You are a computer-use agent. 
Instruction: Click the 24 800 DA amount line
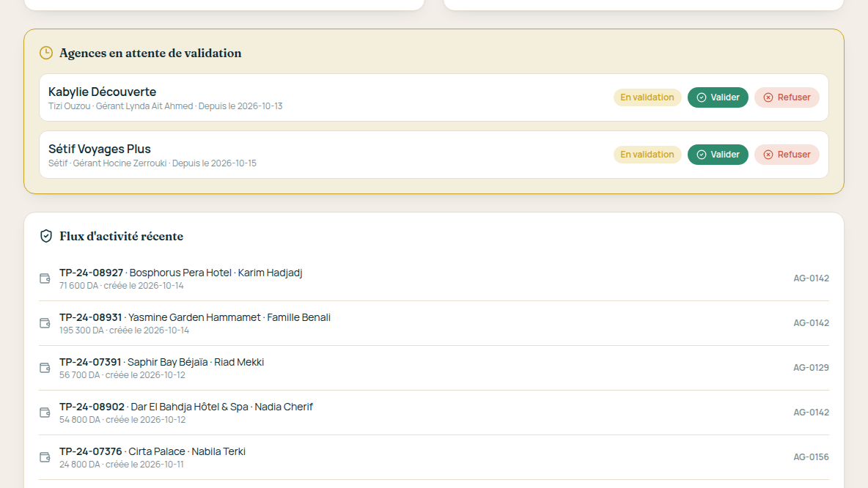tap(121, 465)
